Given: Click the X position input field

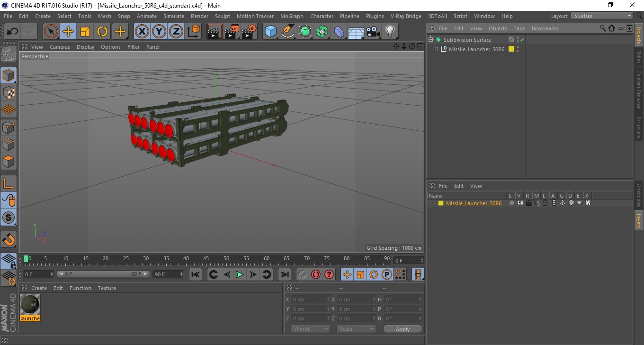Looking at the screenshot, I should coord(310,300).
